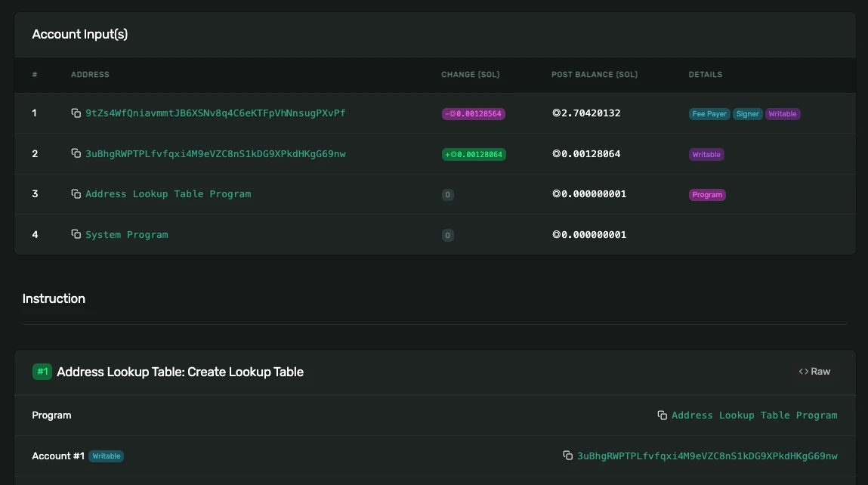Copy the System Program address icon
868x485 pixels.
pyautogui.click(x=76, y=235)
